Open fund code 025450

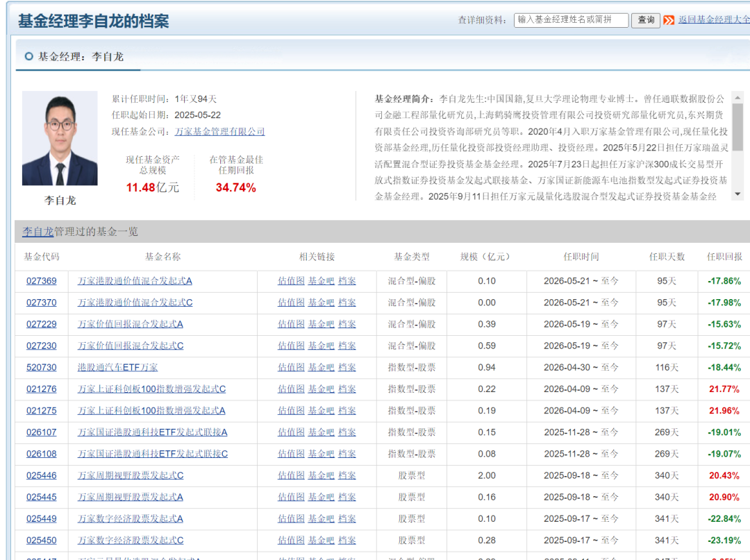41,541
